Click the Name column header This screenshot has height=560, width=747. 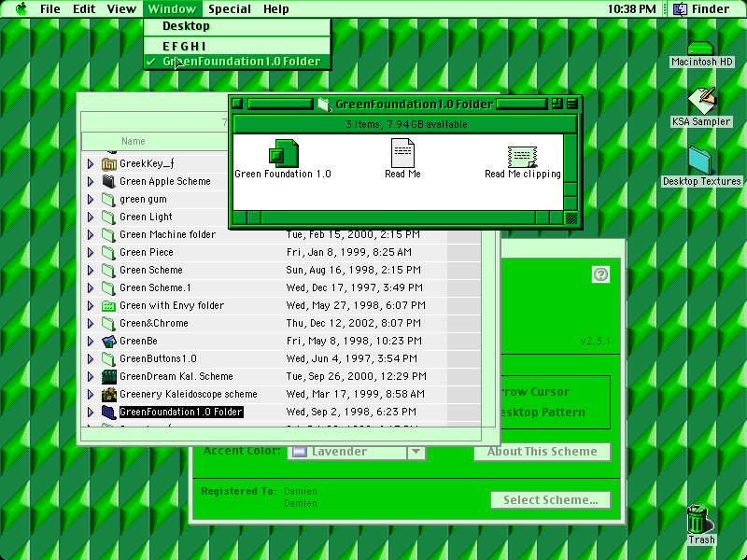(x=133, y=142)
